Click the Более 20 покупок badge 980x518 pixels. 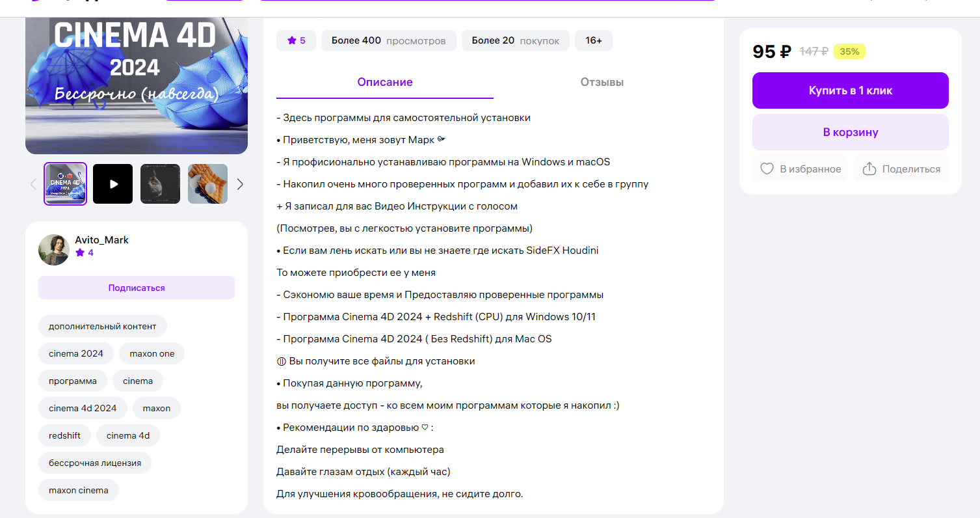pyautogui.click(x=516, y=40)
